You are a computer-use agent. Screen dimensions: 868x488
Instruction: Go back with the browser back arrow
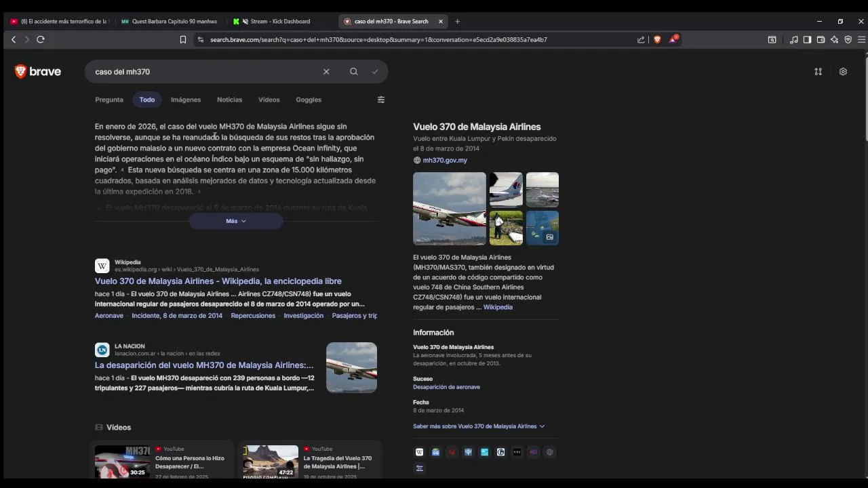(13, 39)
